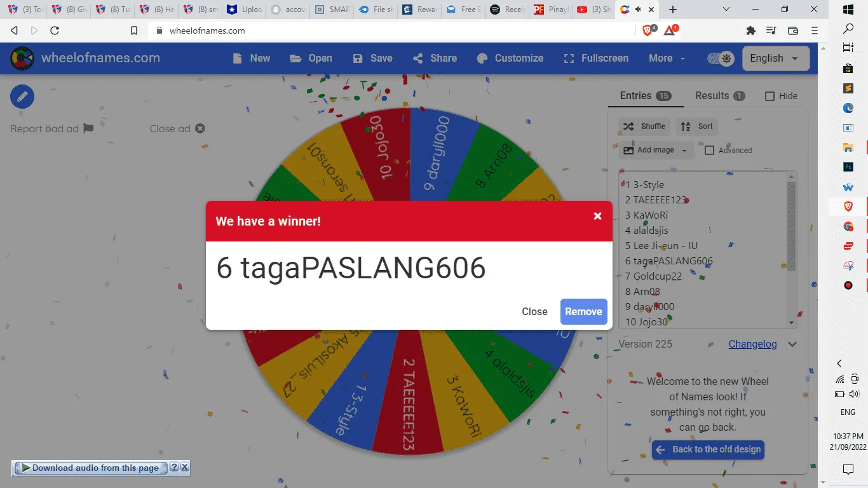Create a New wheel from toolbar

point(252,58)
